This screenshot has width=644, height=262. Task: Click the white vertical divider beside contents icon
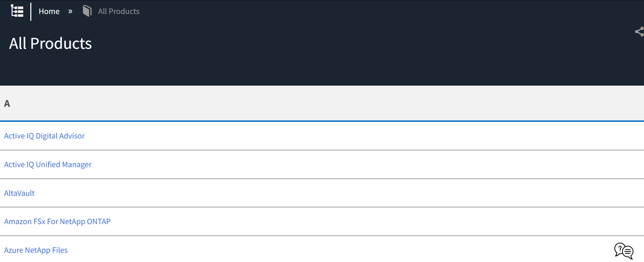click(31, 12)
